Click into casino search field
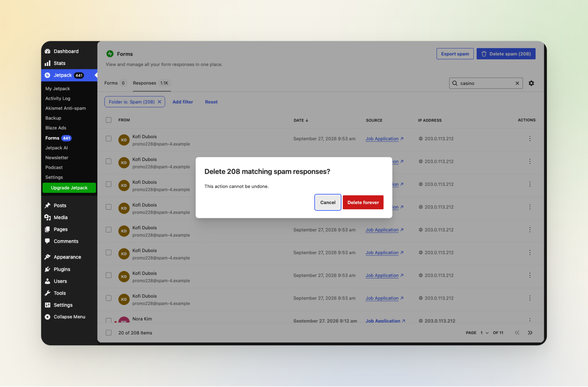 (486, 83)
